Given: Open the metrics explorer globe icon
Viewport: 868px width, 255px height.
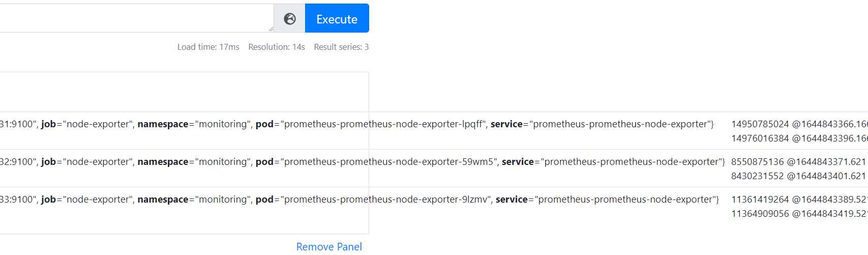Looking at the screenshot, I should click(289, 19).
